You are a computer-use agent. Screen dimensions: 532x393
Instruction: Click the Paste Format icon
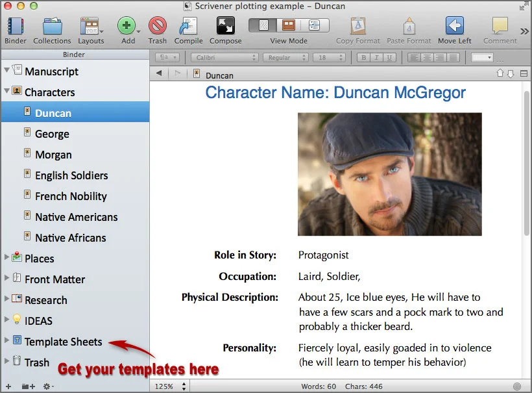tap(409, 26)
